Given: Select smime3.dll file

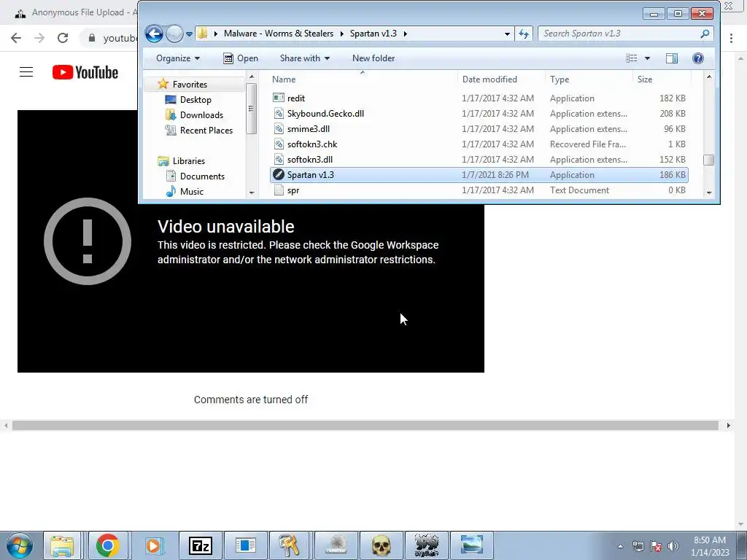Looking at the screenshot, I should pos(479,129).
